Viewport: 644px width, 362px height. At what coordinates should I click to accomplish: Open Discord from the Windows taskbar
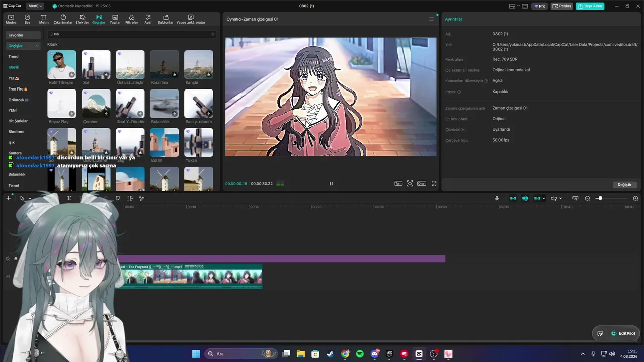pyautogui.click(x=375, y=354)
